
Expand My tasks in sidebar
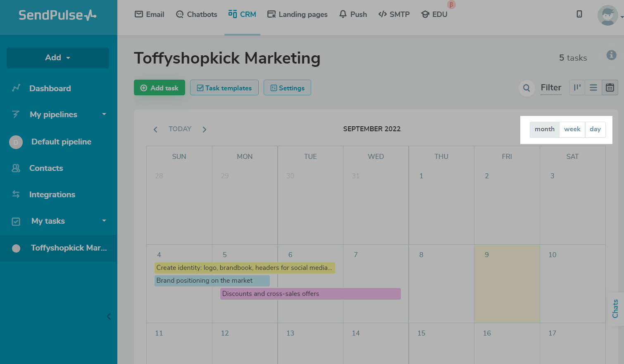pos(104,221)
